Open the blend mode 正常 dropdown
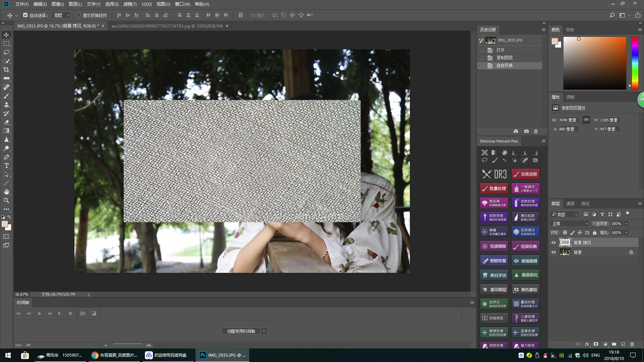Image resolution: width=644 pixels, height=362 pixels. (570, 224)
